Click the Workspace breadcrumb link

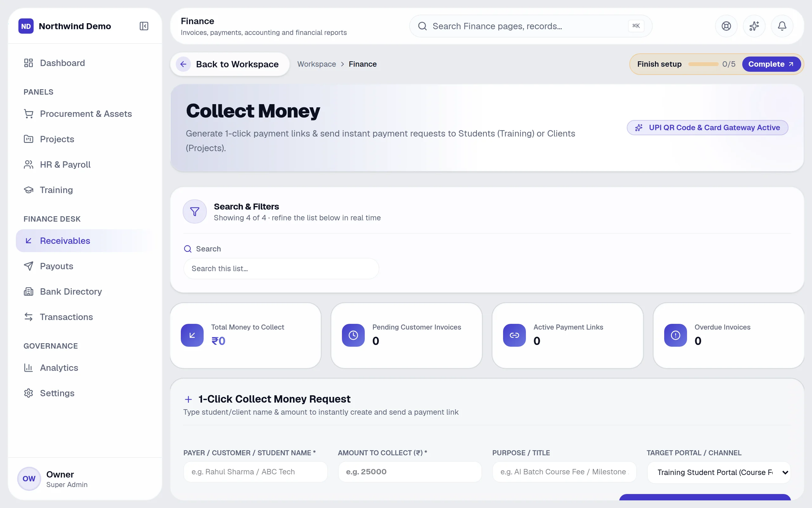[317, 64]
